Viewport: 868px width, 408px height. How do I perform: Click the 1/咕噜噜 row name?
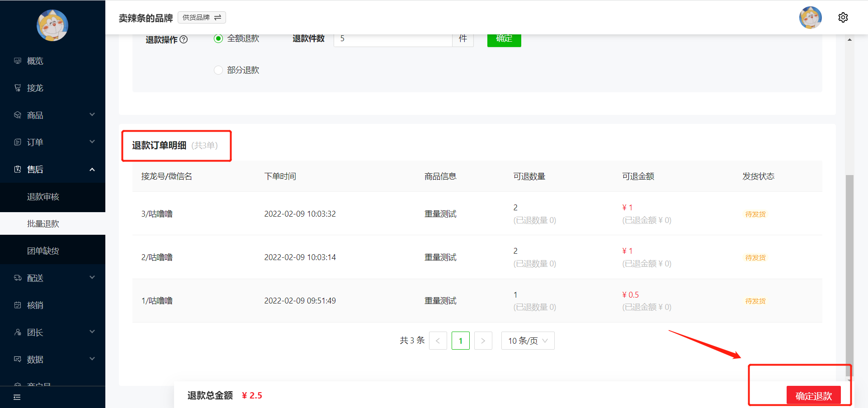click(x=157, y=301)
